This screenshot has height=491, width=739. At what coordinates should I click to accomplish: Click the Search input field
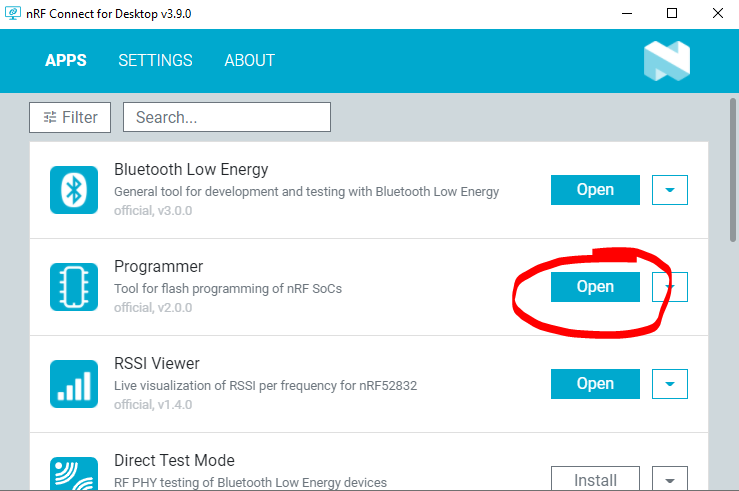(x=227, y=117)
